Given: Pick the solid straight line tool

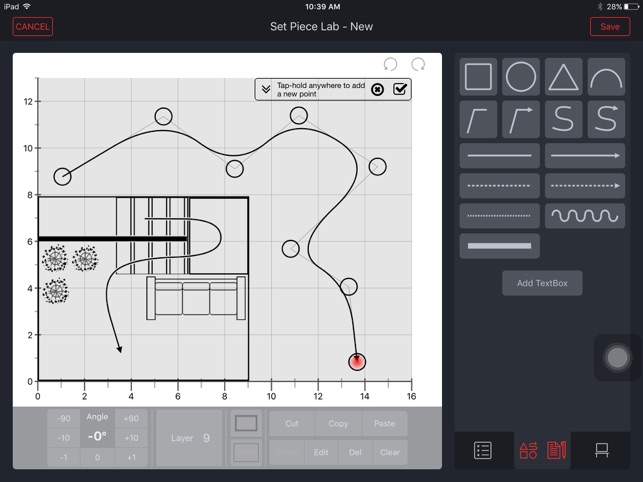Looking at the screenshot, I should (499, 155).
